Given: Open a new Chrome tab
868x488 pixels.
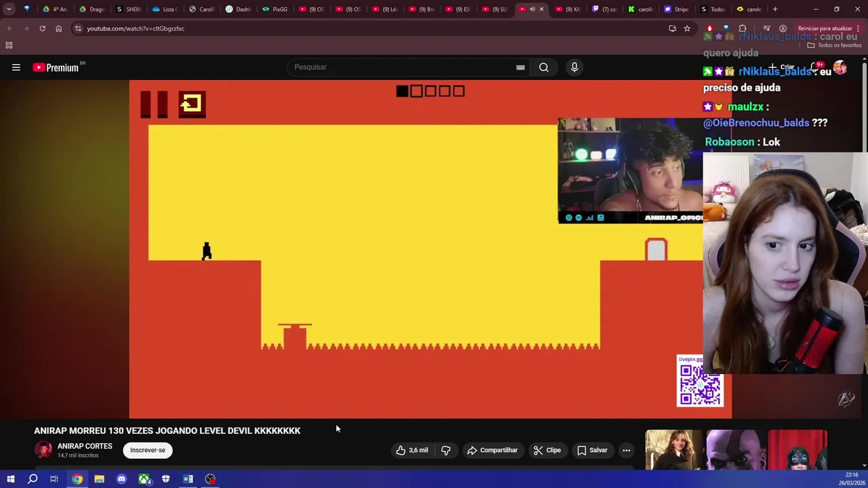Looking at the screenshot, I should (x=775, y=9).
